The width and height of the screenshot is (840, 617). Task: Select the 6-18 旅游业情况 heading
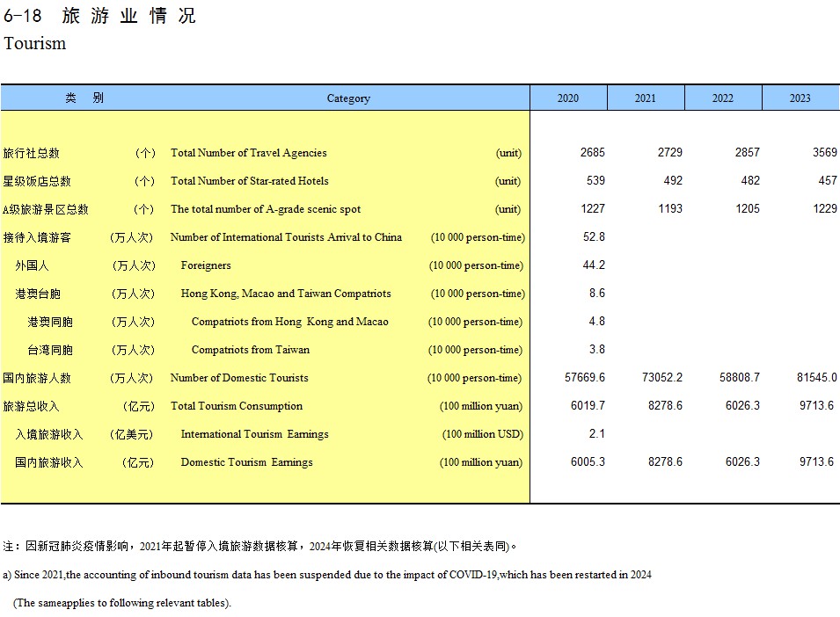pyautogui.click(x=99, y=16)
